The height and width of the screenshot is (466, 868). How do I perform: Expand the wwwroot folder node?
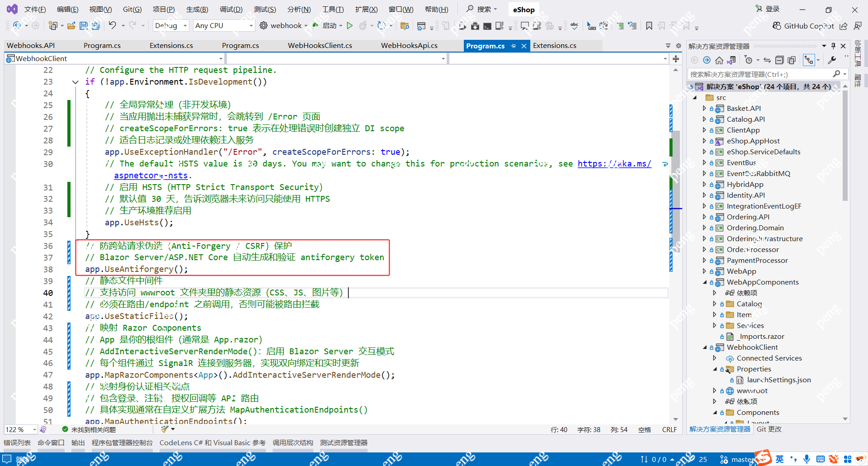[714, 390]
